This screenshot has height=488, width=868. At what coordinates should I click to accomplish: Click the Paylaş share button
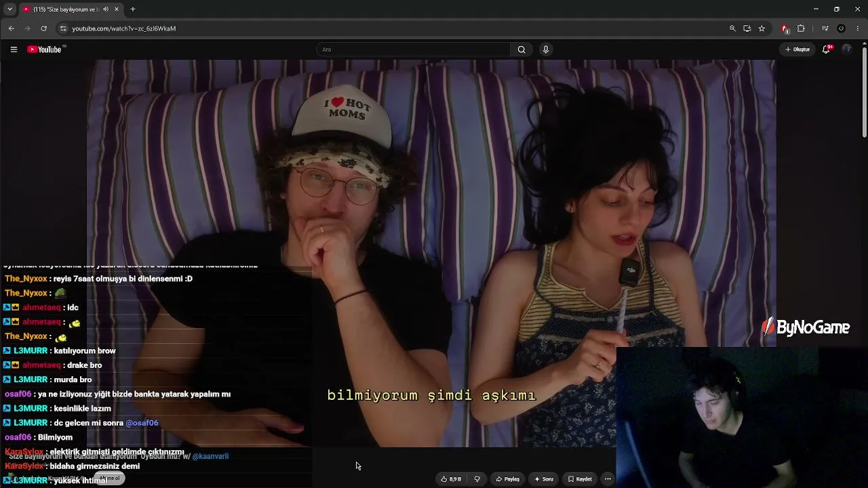click(x=508, y=479)
